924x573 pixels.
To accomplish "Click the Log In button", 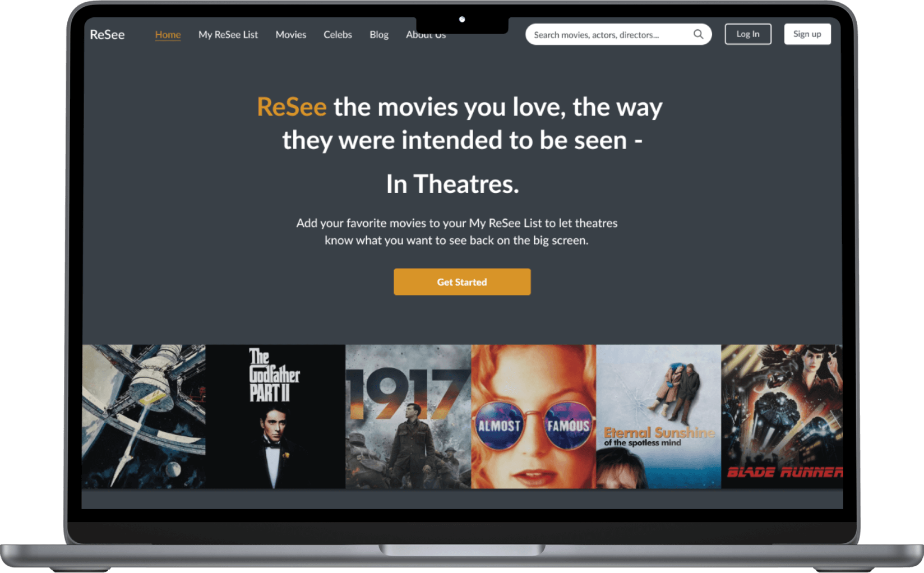I will 748,34.
